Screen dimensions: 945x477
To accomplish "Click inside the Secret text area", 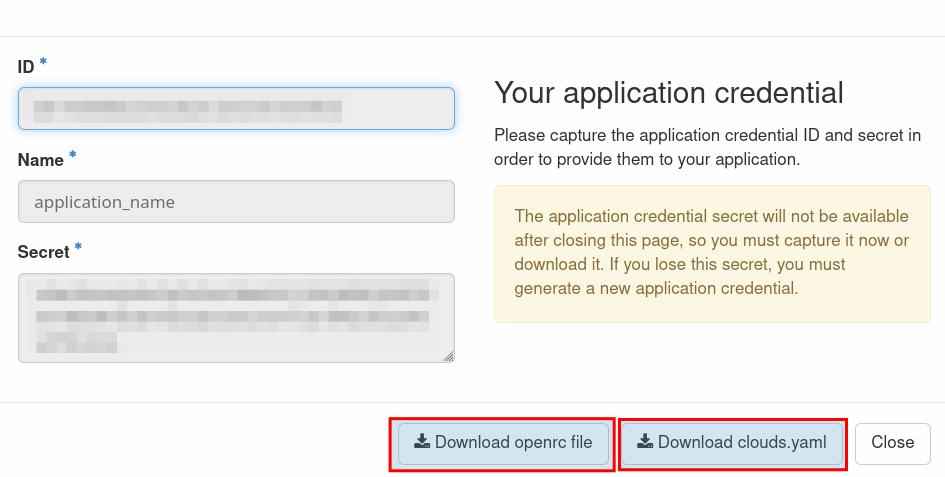I will tap(236, 318).
